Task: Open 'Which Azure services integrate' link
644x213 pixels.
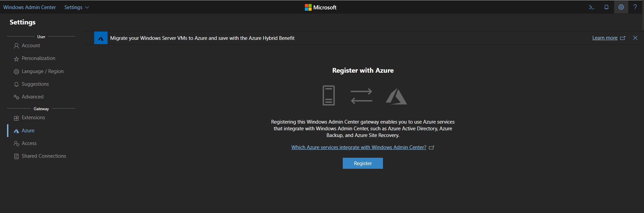Action: click(x=359, y=147)
